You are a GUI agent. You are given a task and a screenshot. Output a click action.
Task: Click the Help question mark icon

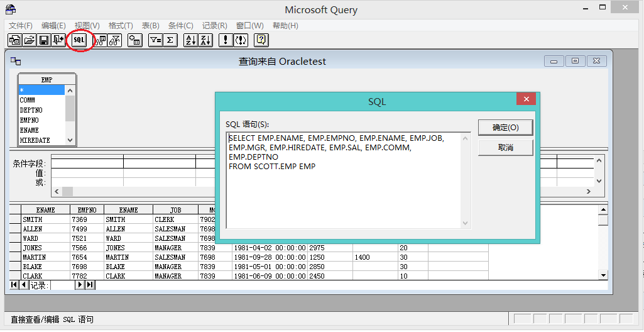261,40
